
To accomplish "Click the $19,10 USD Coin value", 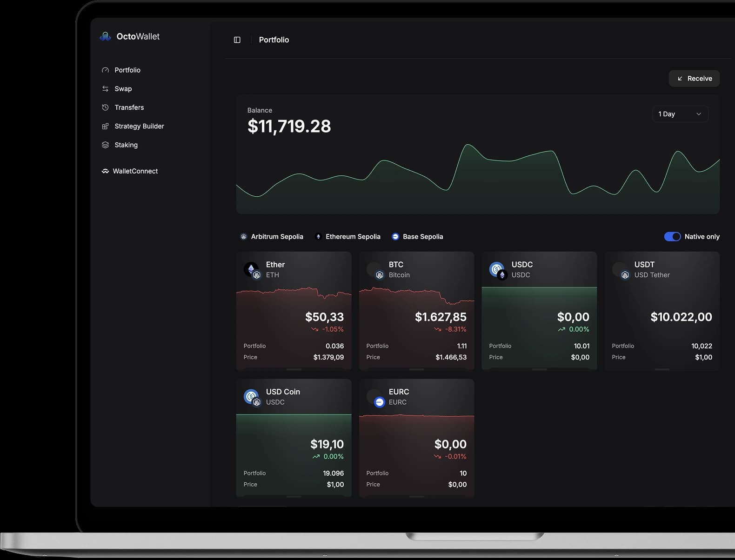I will (327, 445).
